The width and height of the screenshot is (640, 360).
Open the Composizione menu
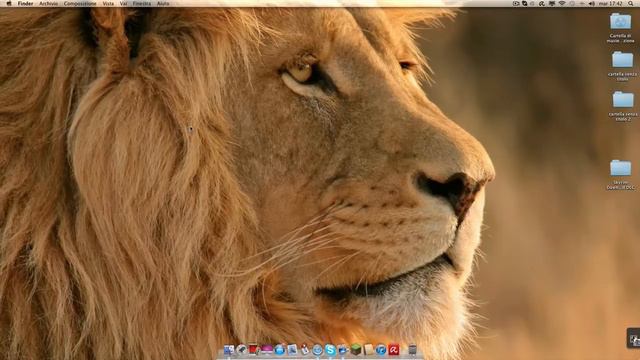point(80,3)
